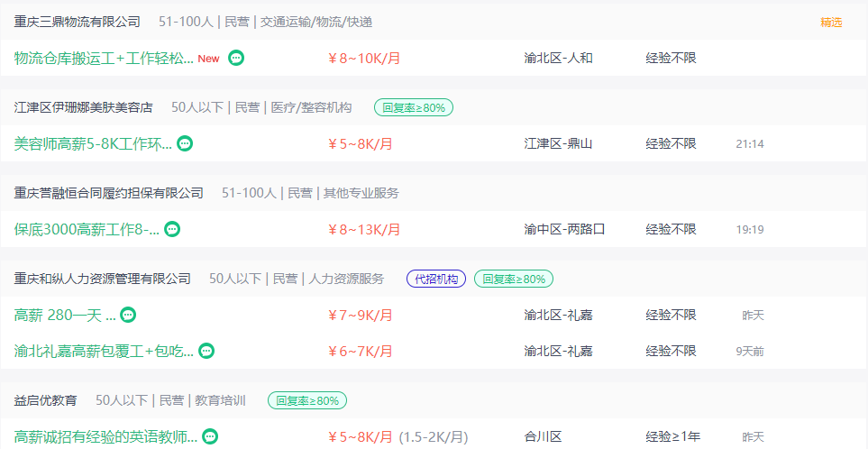Click chat bubble next to 高薪 280一天

click(128, 315)
